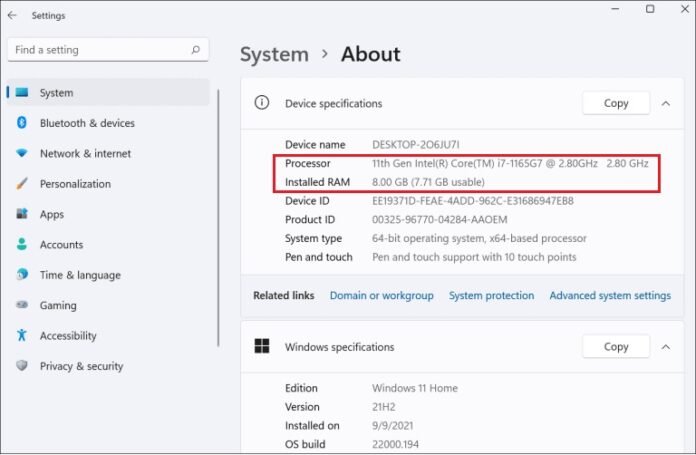Click the System breadcrumb in the header
Image resolution: width=696 pixels, height=455 pixels.
tap(274, 55)
